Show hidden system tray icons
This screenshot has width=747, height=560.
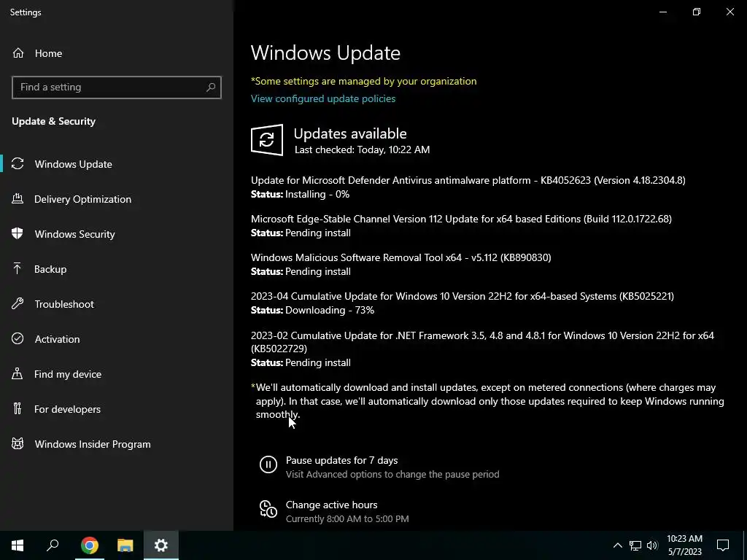click(x=617, y=545)
